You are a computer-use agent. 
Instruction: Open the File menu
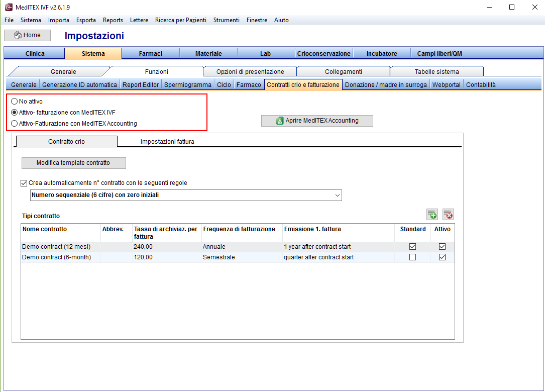[9, 20]
